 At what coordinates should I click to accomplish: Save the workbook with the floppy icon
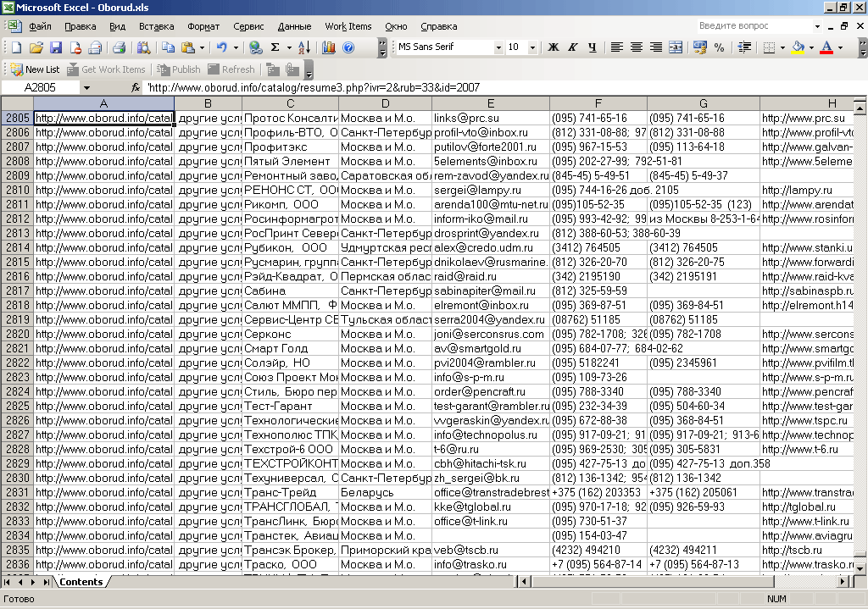point(56,47)
